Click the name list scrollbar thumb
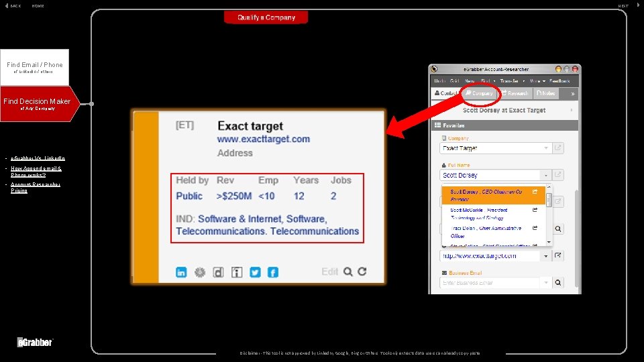Screen dimensions: 644x362 (x=549, y=200)
